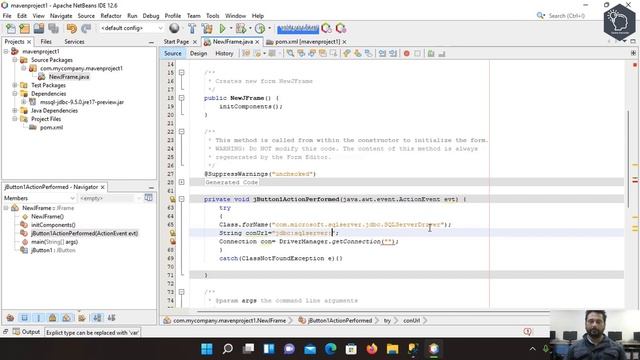Select mssql-jdbc-9.5.0.jre17-preview.jar dependency
The image size is (640, 360).
point(82,102)
